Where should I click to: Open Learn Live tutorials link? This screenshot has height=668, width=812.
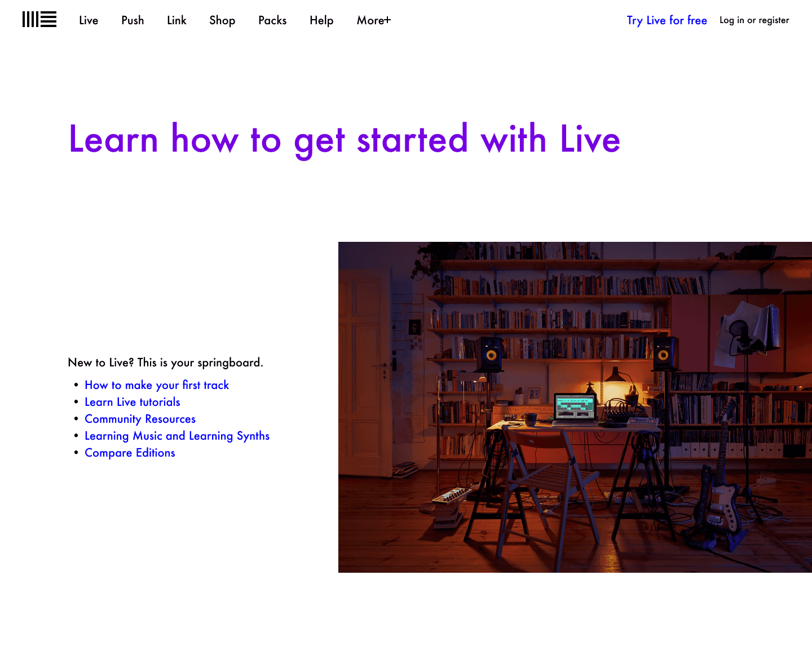133,402
